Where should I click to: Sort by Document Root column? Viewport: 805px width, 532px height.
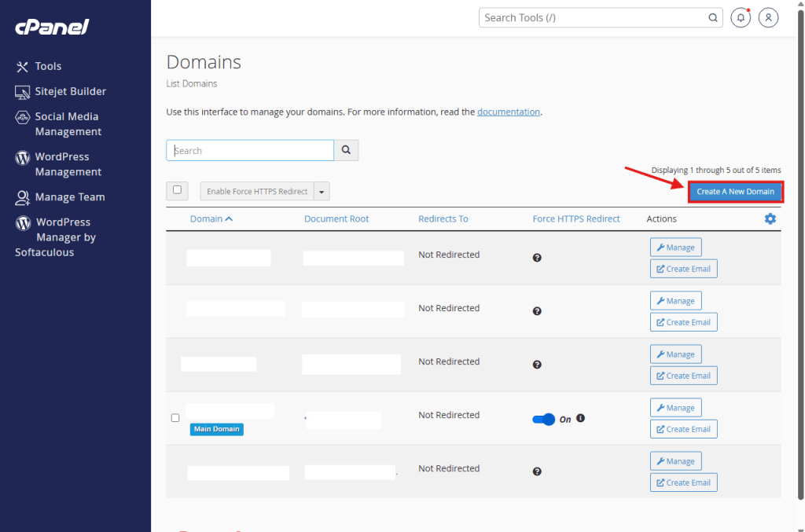(x=336, y=218)
